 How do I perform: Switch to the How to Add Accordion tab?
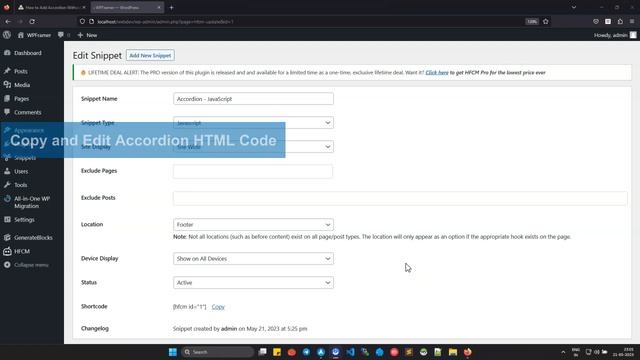pyautogui.click(x=52, y=7)
